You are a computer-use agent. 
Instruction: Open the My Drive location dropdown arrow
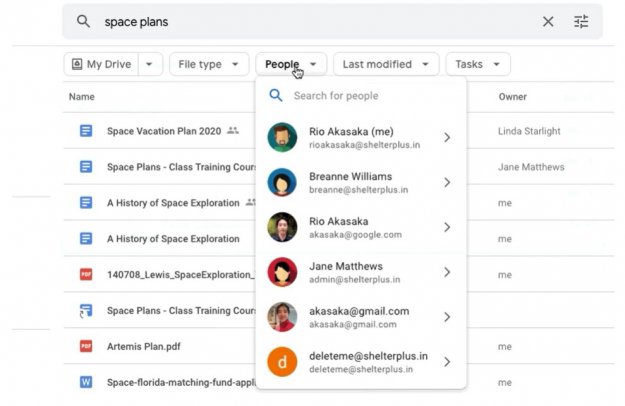point(150,65)
